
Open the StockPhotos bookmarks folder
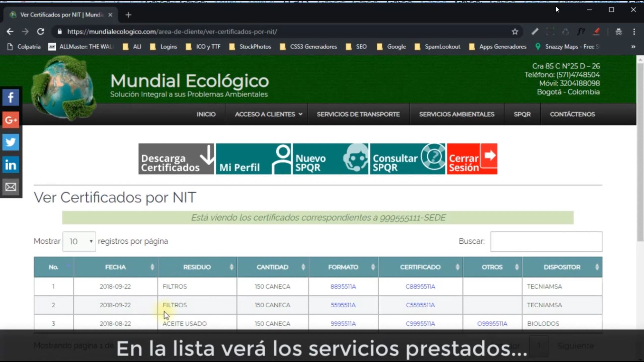click(x=250, y=47)
